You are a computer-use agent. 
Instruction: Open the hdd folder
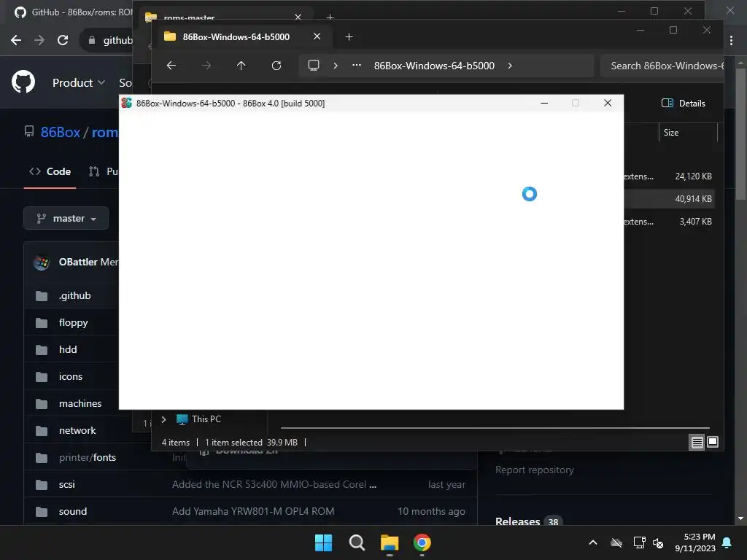coord(68,349)
